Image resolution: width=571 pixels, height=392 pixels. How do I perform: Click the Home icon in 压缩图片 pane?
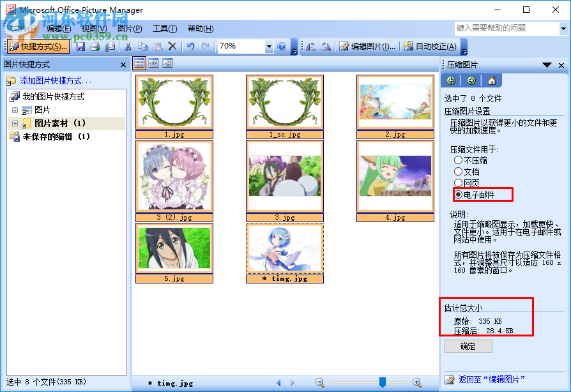[492, 80]
